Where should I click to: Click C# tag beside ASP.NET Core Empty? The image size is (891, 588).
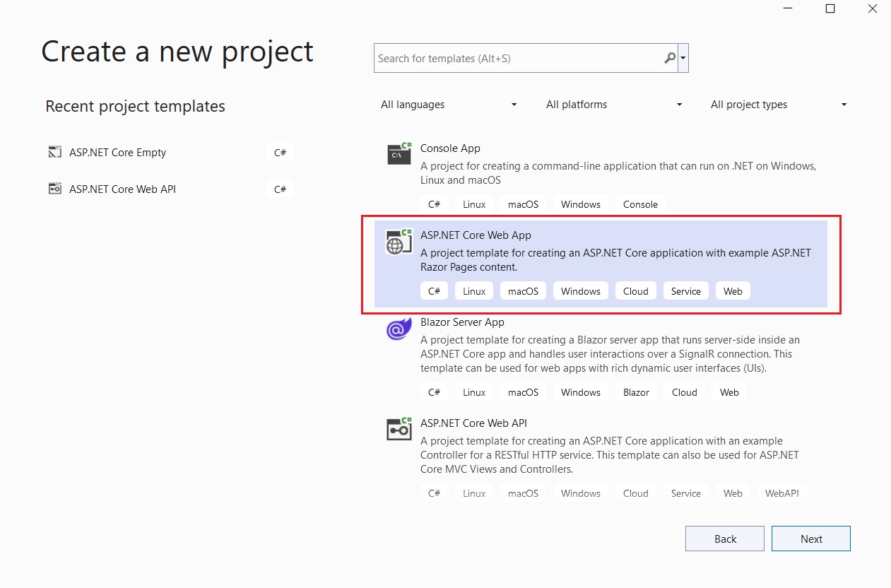point(281,152)
